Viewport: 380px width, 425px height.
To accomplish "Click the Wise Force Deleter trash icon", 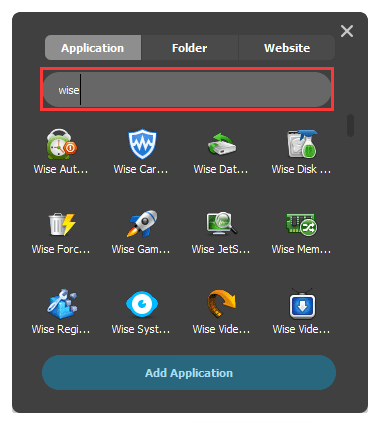I will 62,224.
